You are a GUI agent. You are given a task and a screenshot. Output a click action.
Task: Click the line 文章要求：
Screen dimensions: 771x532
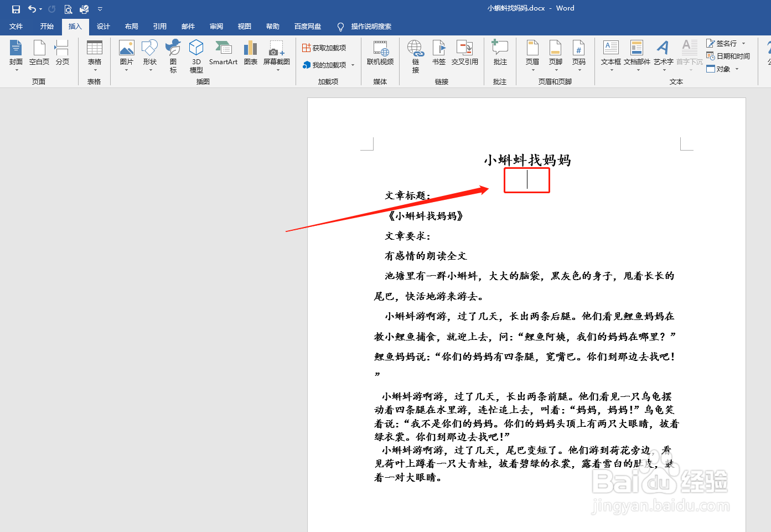click(408, 236)
